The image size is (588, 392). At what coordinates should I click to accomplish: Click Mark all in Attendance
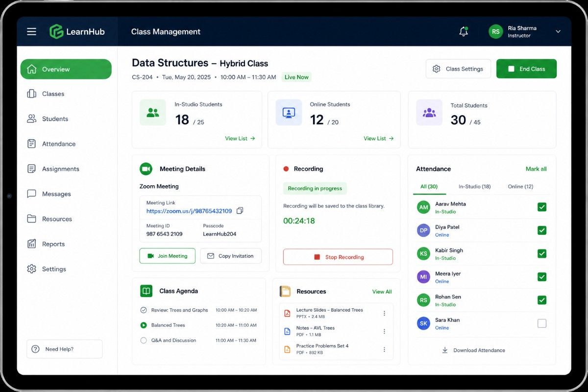click(536, 169)
